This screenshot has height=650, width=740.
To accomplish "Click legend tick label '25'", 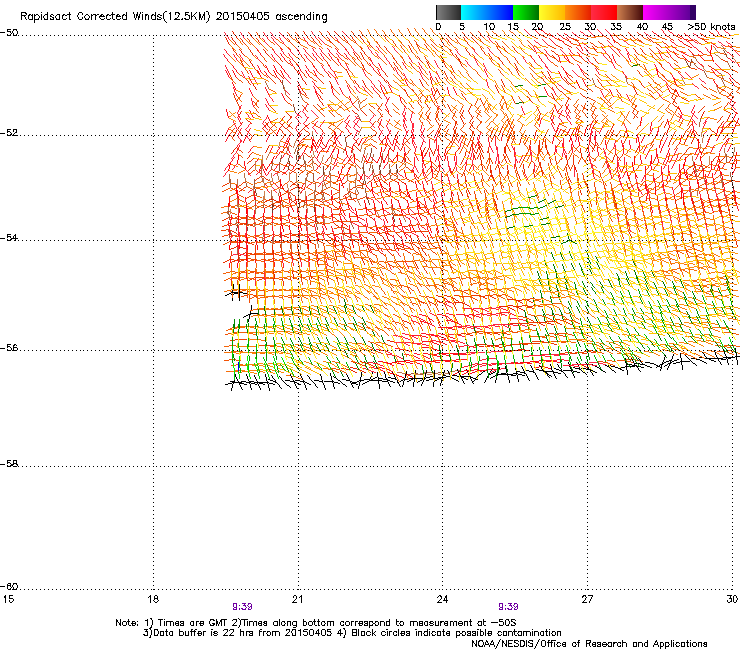I will (x=565, y=27).
